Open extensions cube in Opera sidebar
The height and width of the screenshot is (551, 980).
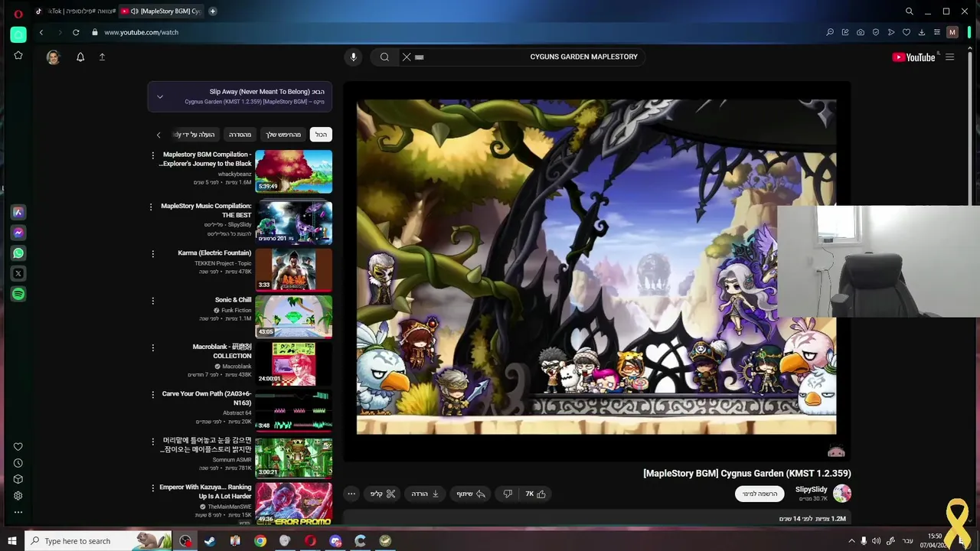tap(18, 479)
